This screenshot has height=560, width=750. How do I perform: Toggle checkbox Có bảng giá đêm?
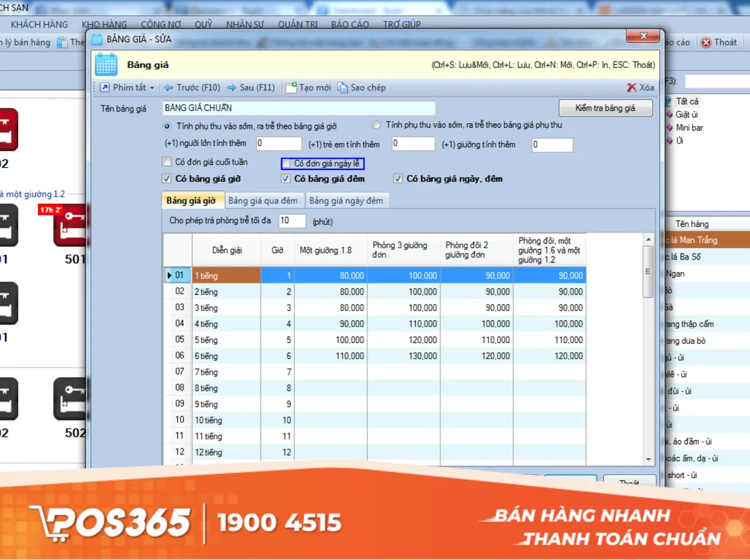click(x=286, y=179)
